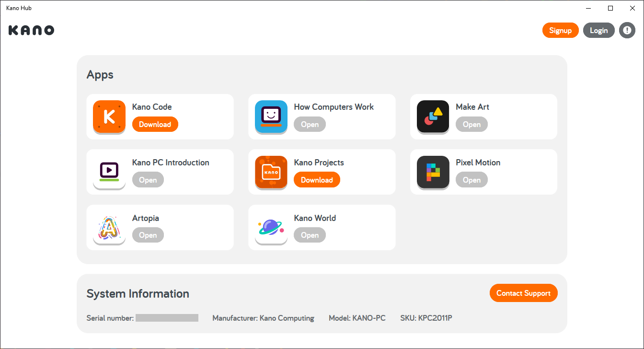Open the Make Art app
Viewport: 644px width, 349px height.
point(472,124)
